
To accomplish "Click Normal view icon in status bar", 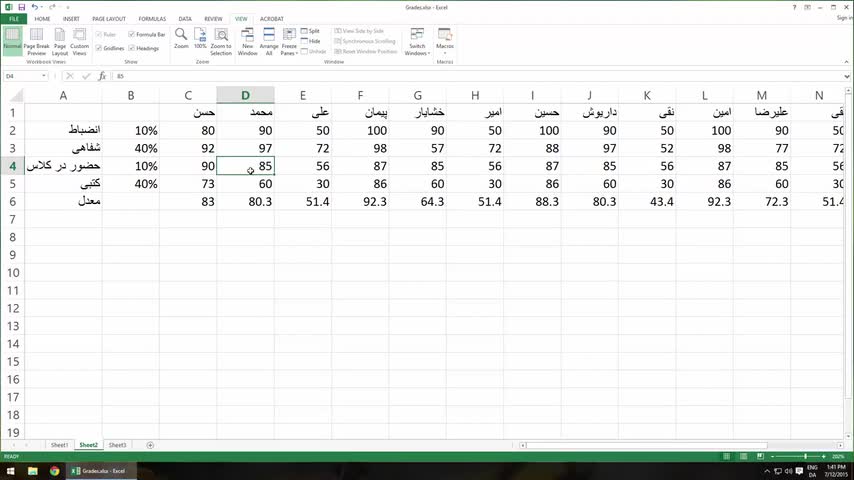I will [727, 456].
